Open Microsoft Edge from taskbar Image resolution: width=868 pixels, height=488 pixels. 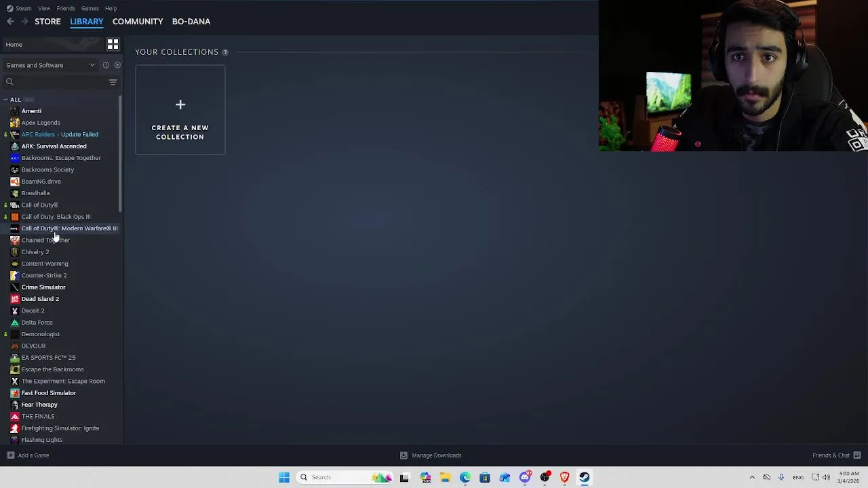coord(465,477)
